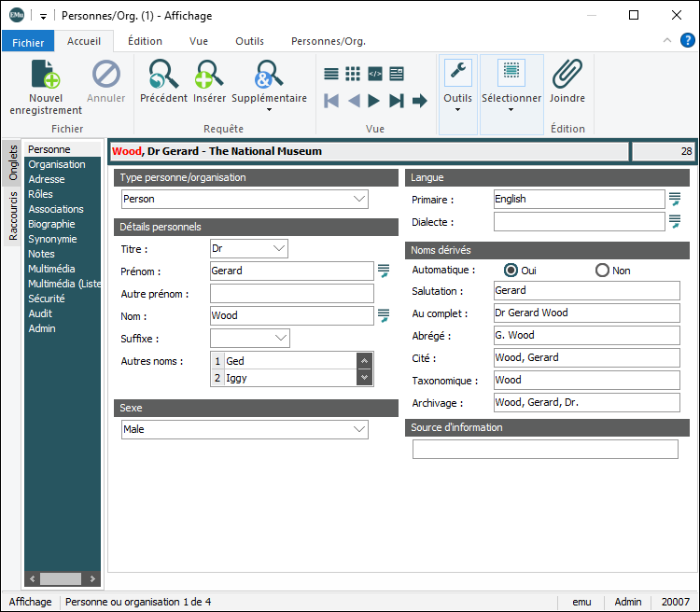Open the Biographie tab in the sidebar
The width and height of the screenshot is (700, 612).
[x=52, y=224]
